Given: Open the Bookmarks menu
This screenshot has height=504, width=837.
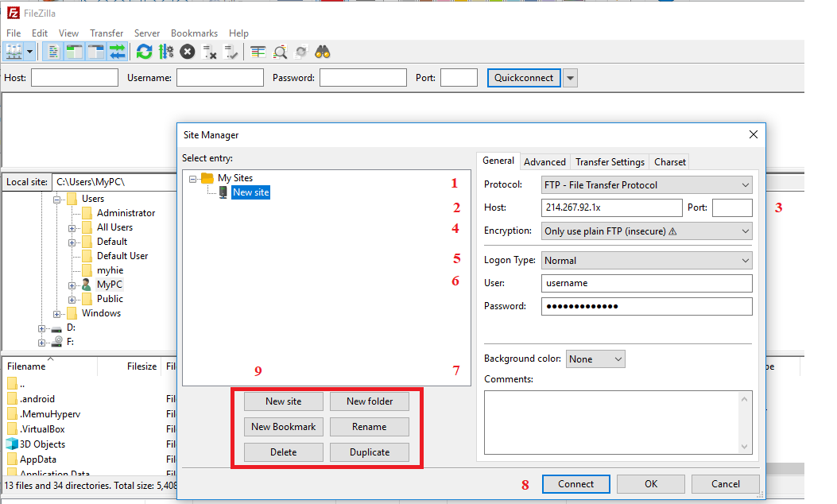Looking at the screenshot, I should pos(194,33).
